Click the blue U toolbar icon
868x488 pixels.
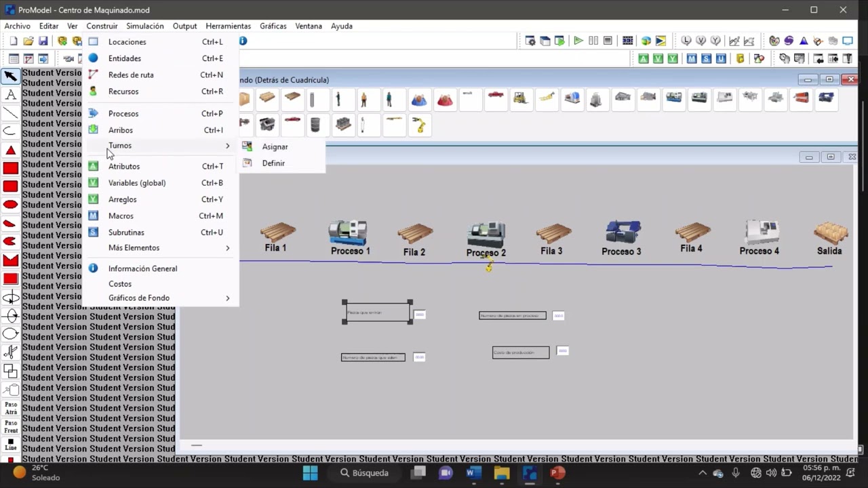pos(722,59)
